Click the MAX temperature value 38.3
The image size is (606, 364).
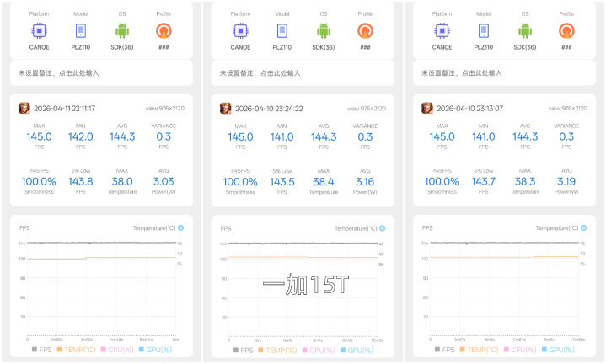525,182
